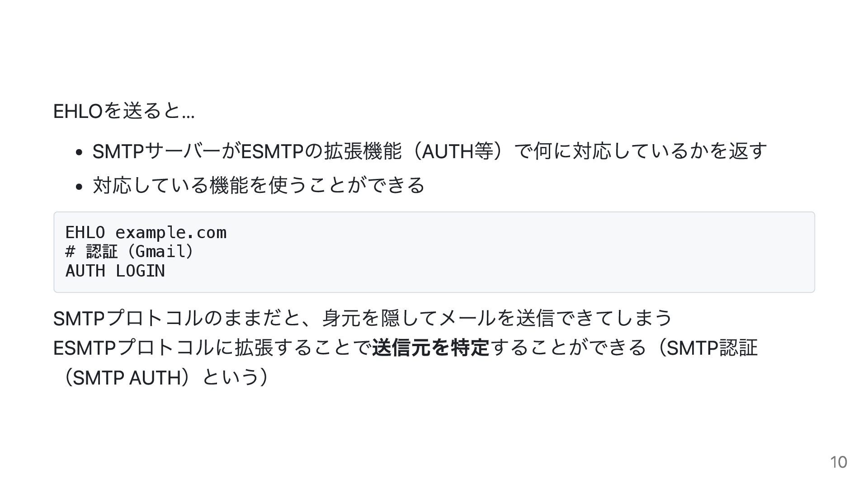Click the second bullet '対応している機能を使うことができる'
The height and width of the screenshot is (488, 868).
(x=259, y=185)
